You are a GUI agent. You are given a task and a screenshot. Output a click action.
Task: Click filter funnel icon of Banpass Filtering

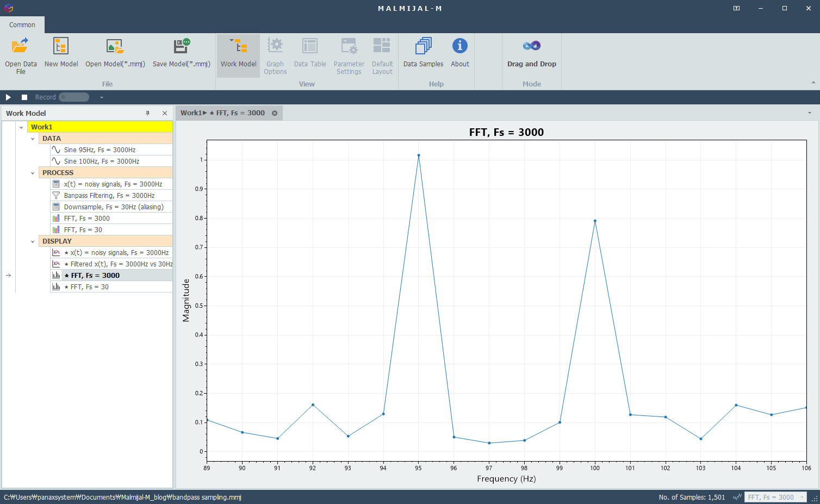coord(56,195)
